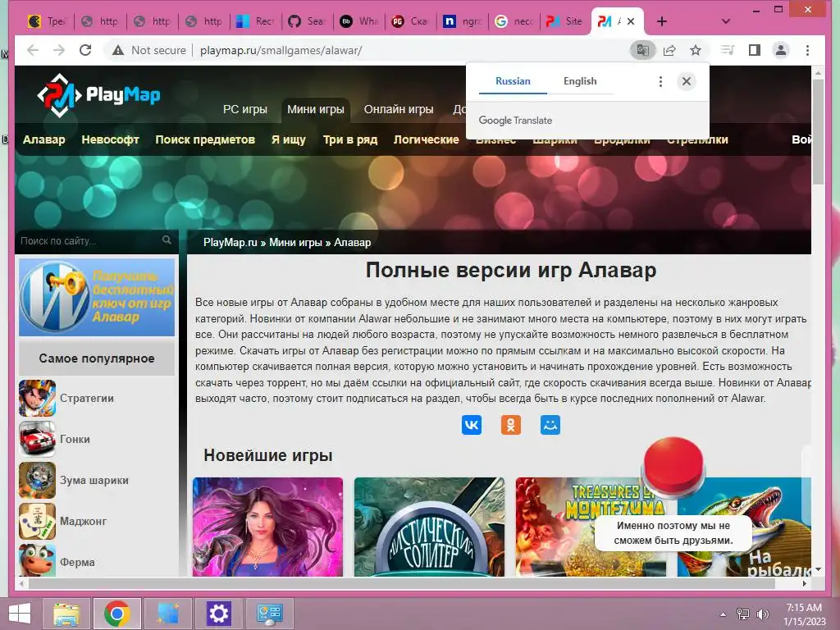Open the Windows Start menu
The image size is (840, 630).
(x=20, y=614)
